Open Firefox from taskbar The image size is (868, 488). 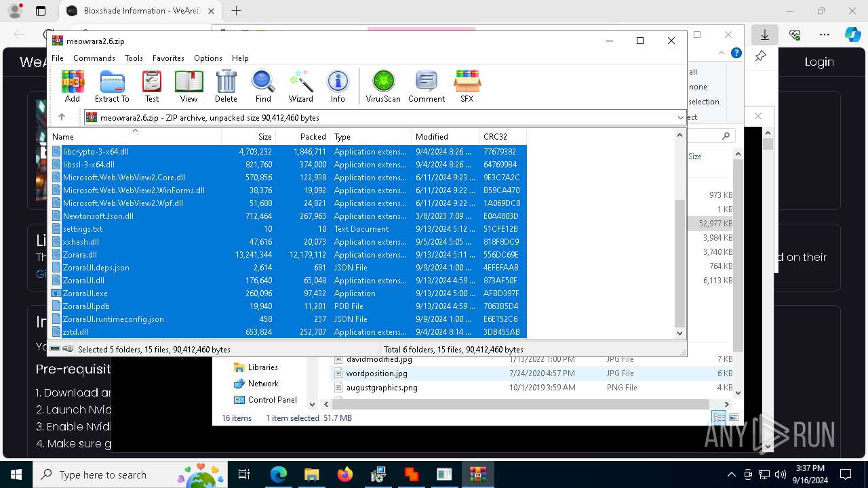coord(345,474)
